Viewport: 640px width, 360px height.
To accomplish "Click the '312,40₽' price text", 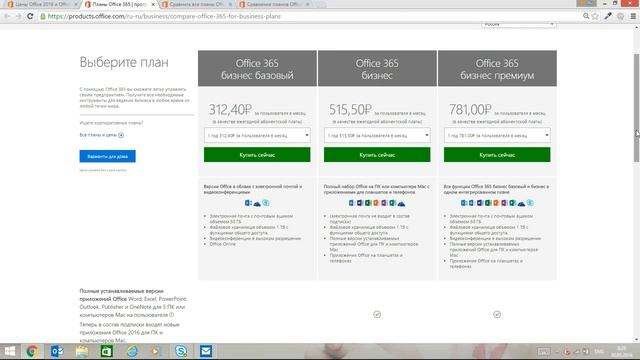I will pyautogui.click(x=230, y=109).
